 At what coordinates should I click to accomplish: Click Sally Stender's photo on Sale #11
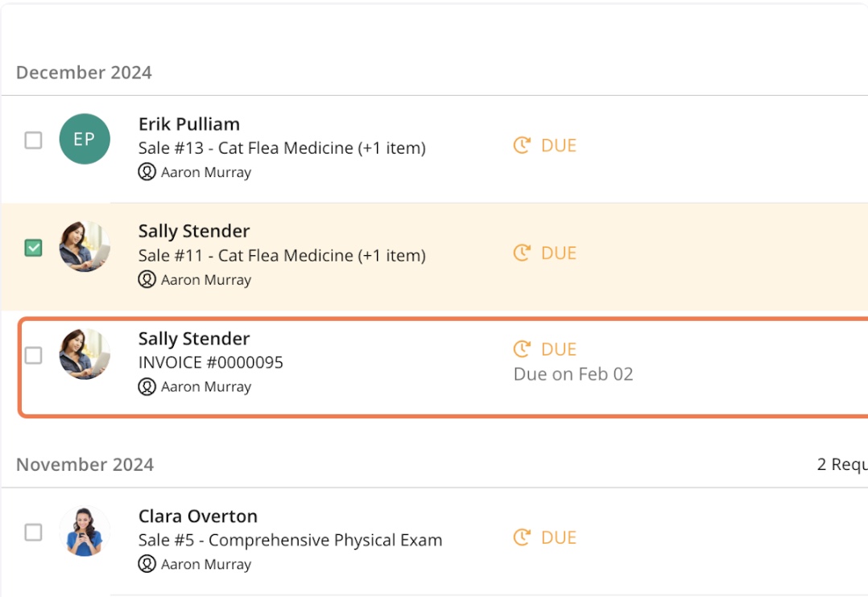[85, 247]
